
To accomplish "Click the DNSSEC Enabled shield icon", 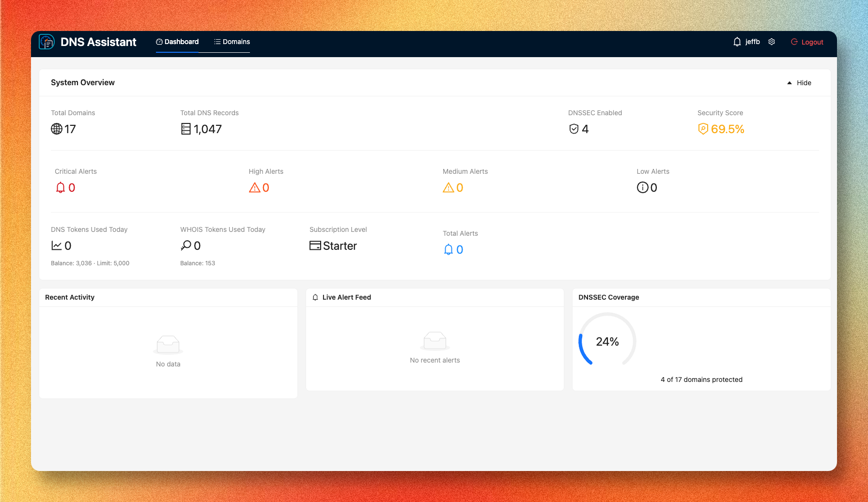I will pyautogui.click(x=574, y=129).
